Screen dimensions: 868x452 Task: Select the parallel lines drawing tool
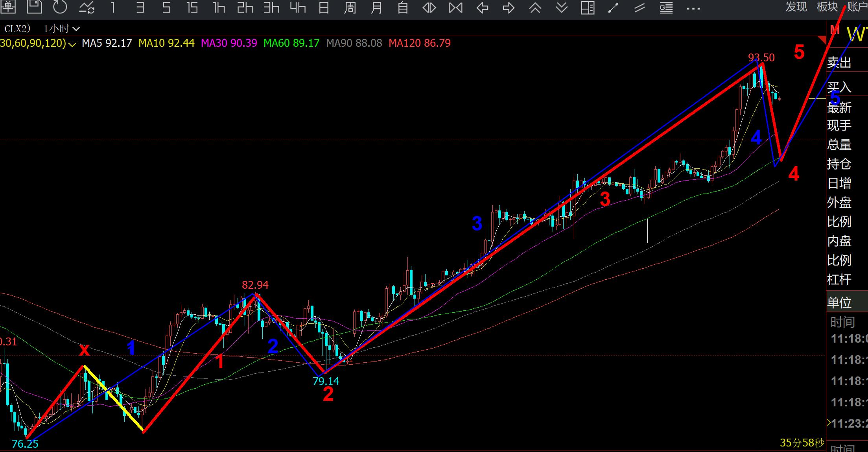tap(640, 7)
